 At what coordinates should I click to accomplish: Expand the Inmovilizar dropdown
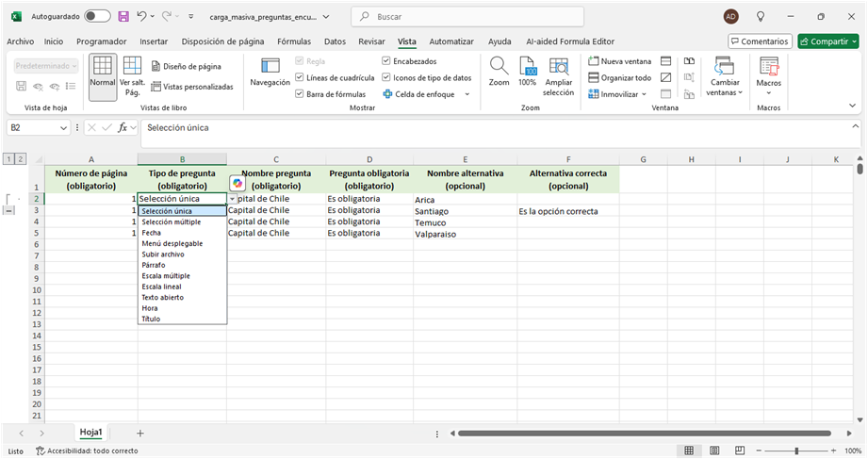[618, 94]
